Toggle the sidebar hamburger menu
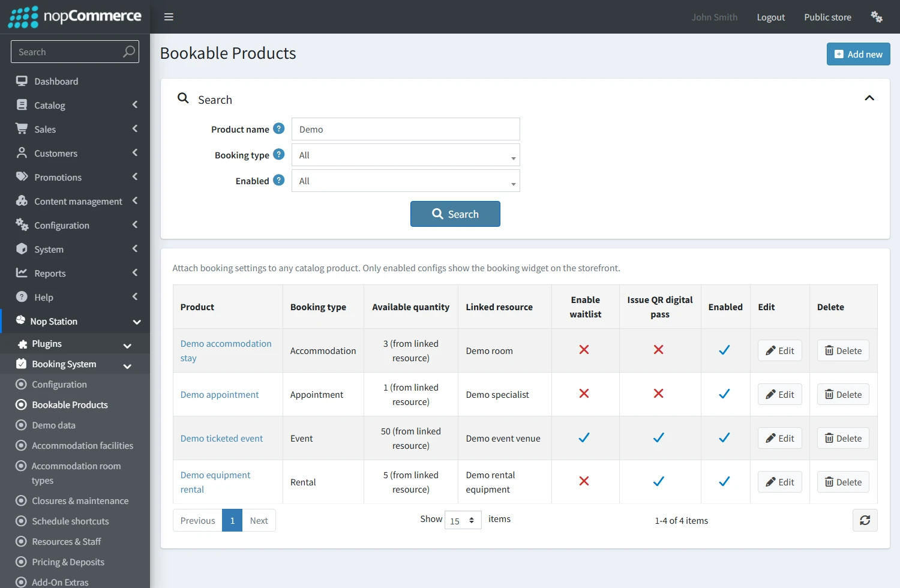This screenshot has width=900, height=588. click(x=169, y=17)
